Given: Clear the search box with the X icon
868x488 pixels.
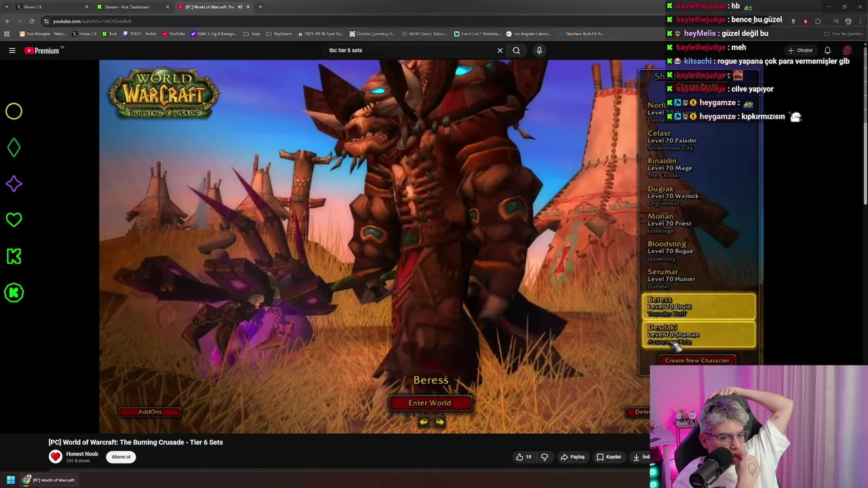Looking at the screenshot, I should tap(500, 50).
